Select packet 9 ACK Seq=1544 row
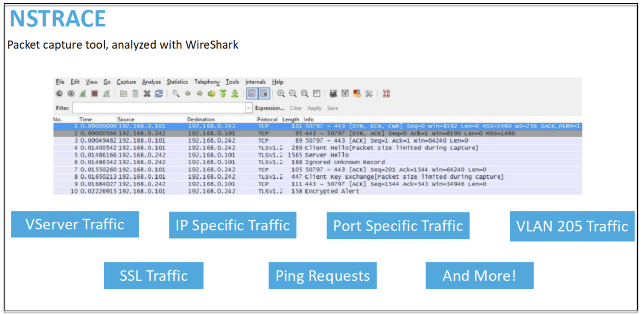The image size is (644, 315). (x=317, y=184)
